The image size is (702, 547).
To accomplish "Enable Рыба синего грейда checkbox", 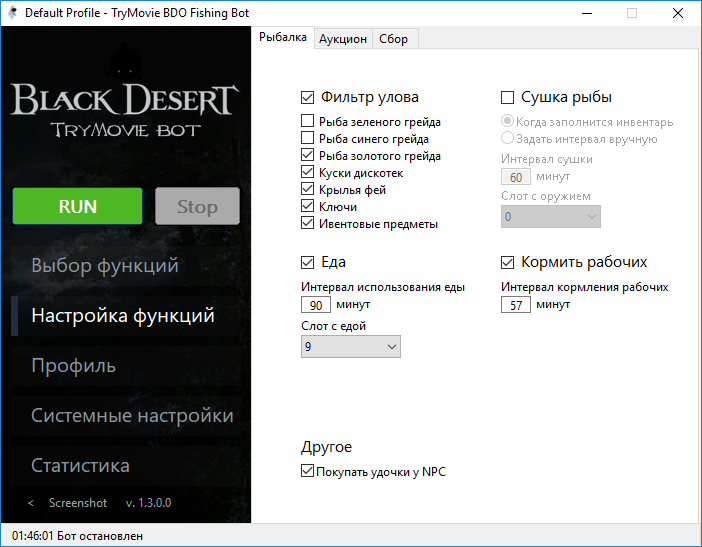I will (x=307, y=138).
